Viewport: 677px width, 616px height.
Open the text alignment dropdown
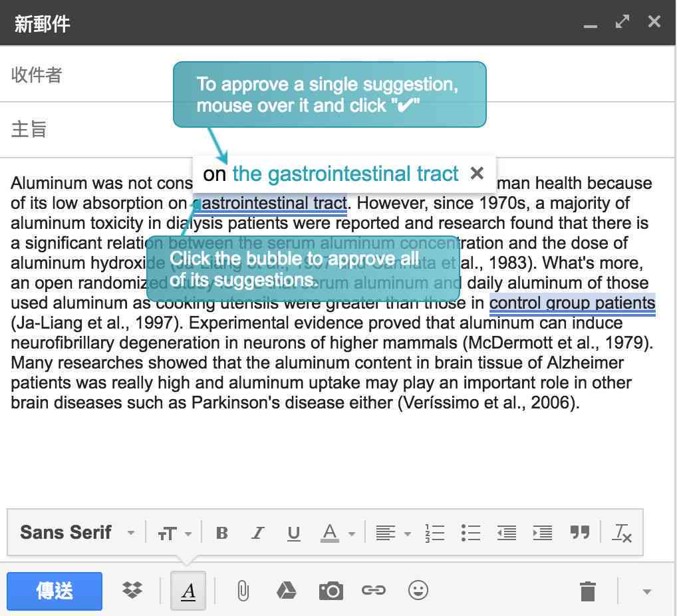(x=393, y=533)
